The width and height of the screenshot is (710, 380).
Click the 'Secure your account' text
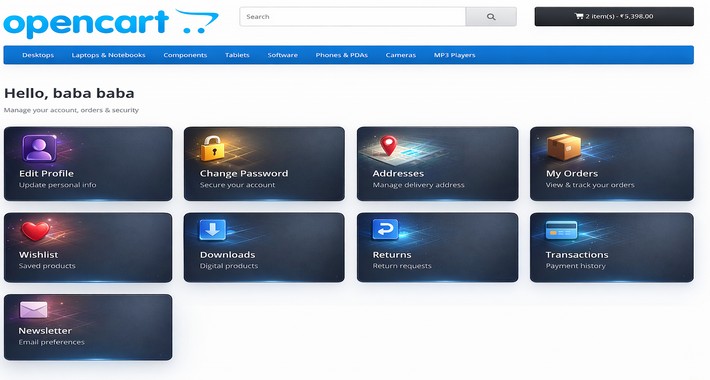(237, 185)
